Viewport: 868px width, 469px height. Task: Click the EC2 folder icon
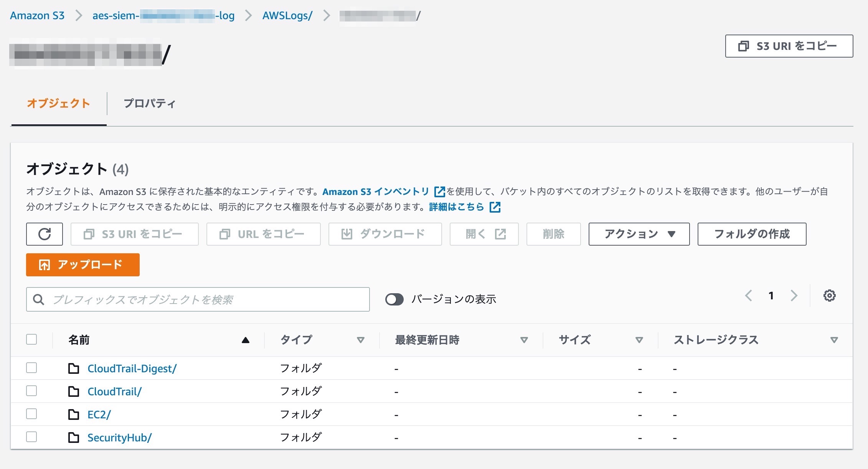tap(74, 415)
